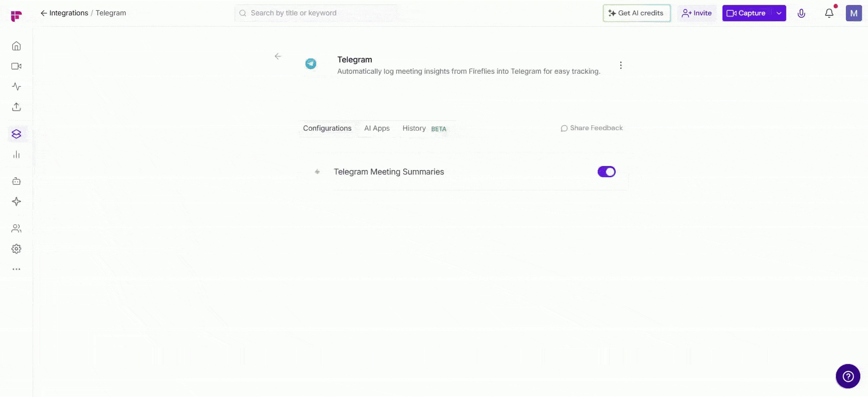Go back to Integrations breadcrumb link

pos(68,13)
